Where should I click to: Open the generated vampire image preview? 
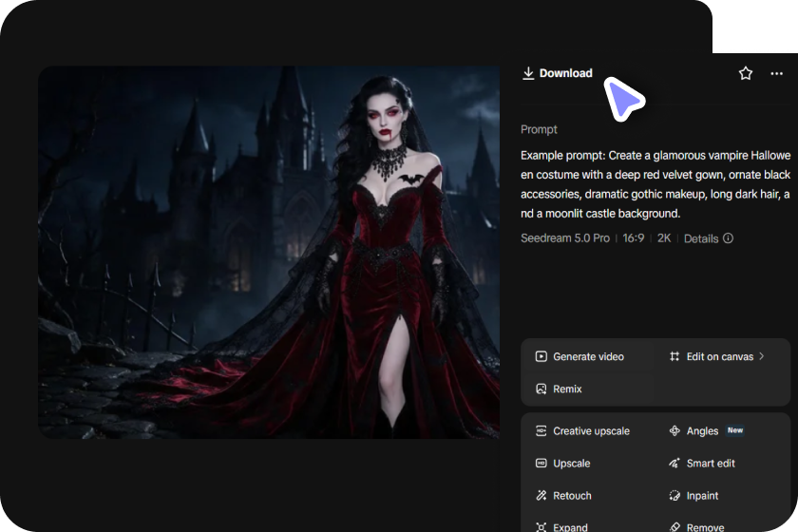269,252
